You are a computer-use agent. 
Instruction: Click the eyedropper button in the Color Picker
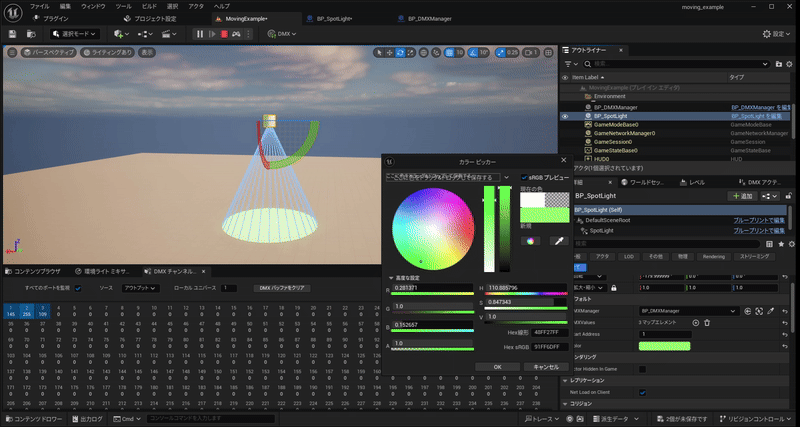[559, 241]
